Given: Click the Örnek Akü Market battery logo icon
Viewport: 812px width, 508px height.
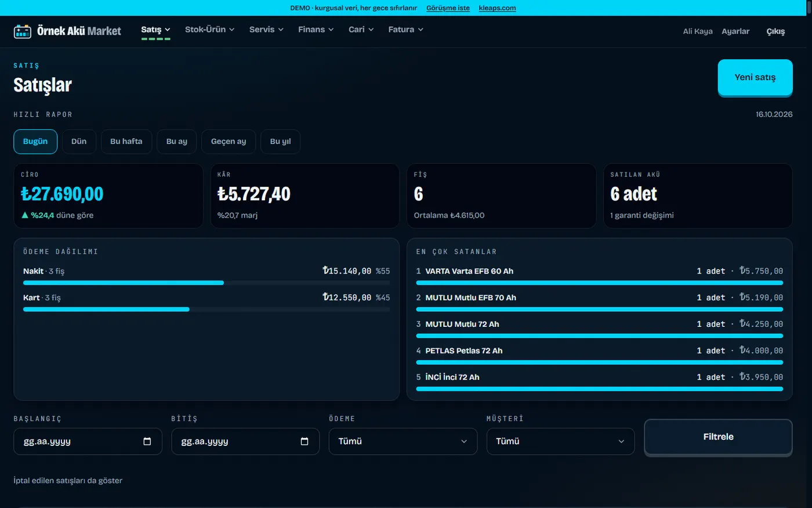Looking at the screenshot, I should [23, 31].
